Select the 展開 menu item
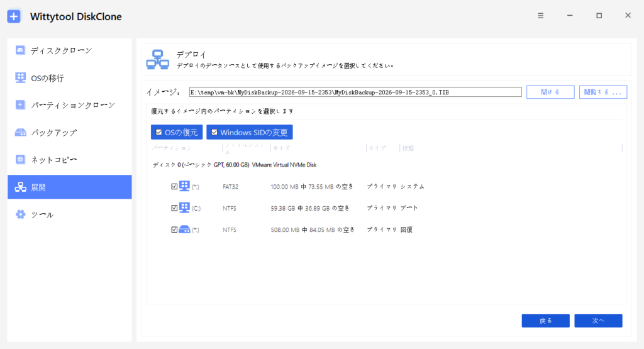Viewport: 644px width, 349px height. click(x=69, y=187)
